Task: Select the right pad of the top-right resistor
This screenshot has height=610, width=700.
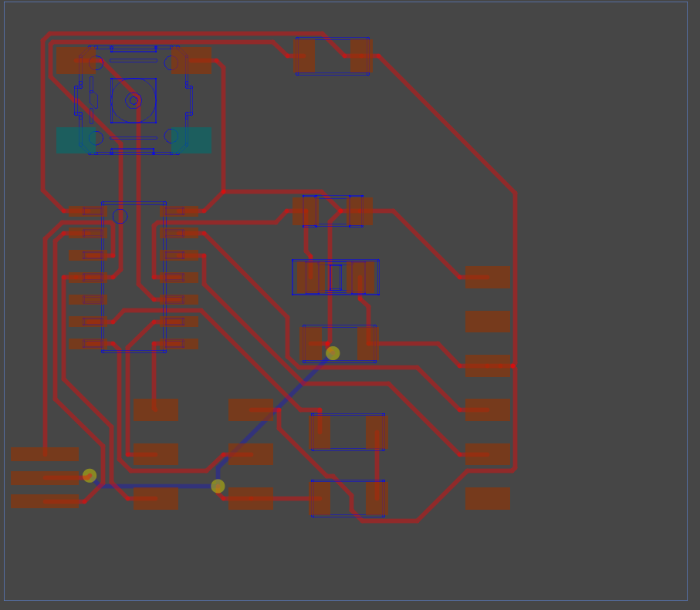Action: tap(362, 56)
